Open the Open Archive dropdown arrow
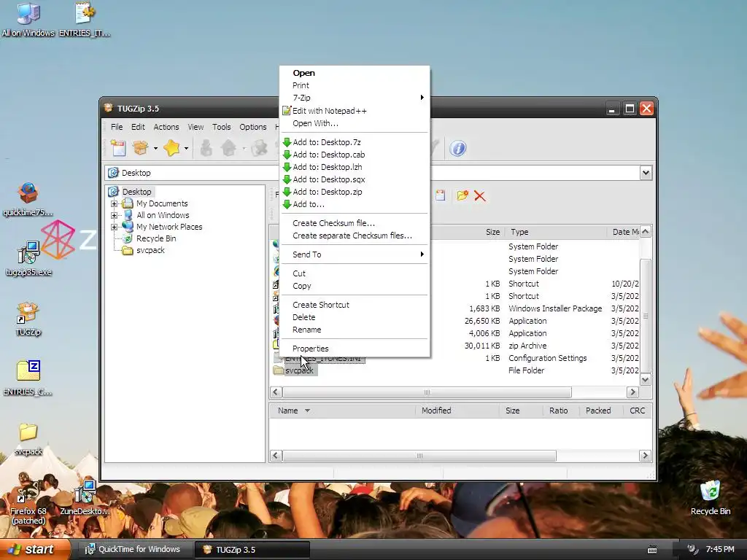The height and width of the screenshot is (560, 747). point(155,149)
